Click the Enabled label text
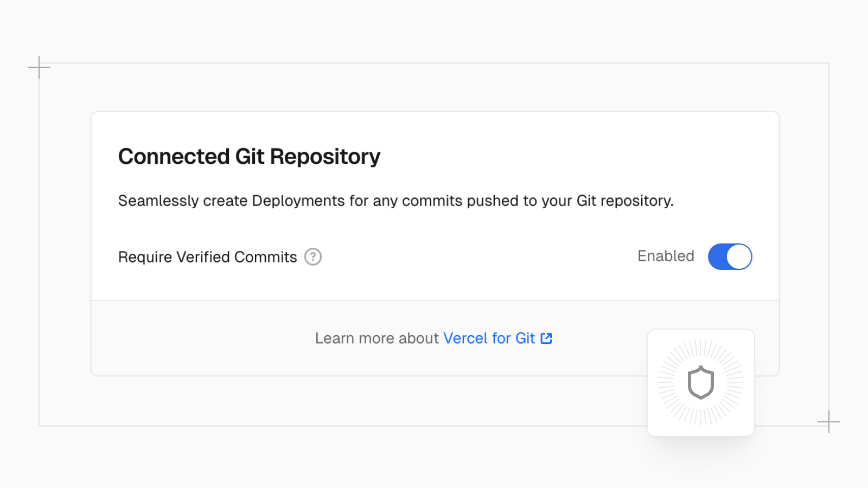The width and height of the screenshot is (868, 488). [666, 256]
